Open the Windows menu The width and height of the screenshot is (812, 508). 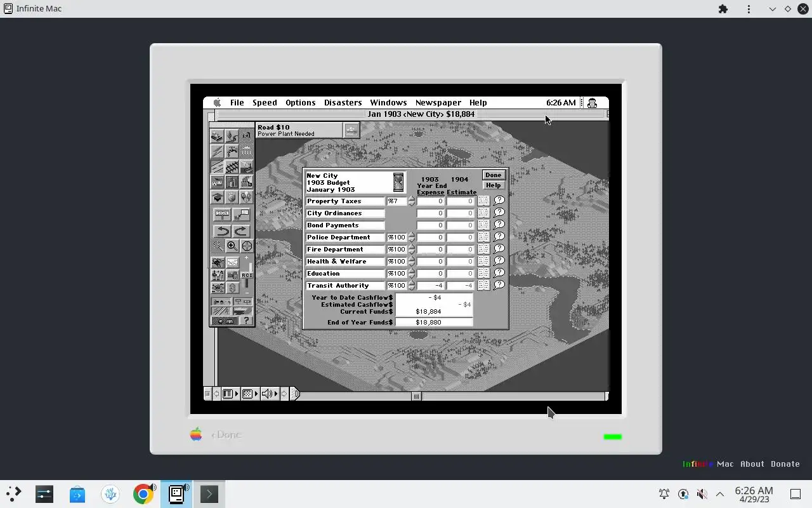388,102
